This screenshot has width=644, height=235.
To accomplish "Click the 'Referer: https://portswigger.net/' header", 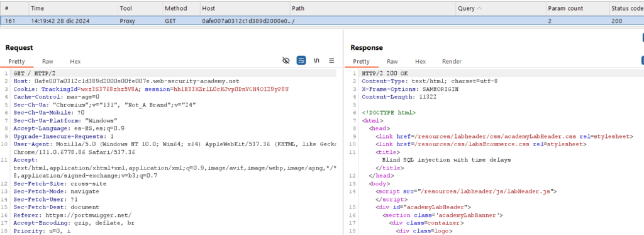I will pos(72,215).
